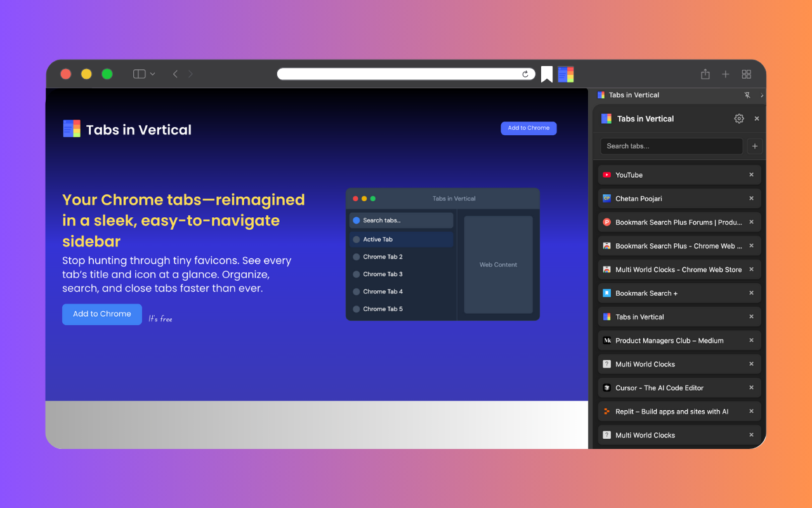Click the small Add to Chrome header button
The image size is (812, 508).
[528, 128]
